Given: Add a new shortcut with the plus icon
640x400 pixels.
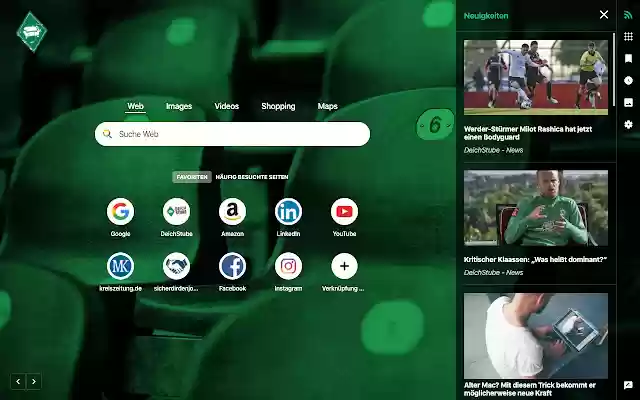Looking at the screenshot, I should (344, 266).
